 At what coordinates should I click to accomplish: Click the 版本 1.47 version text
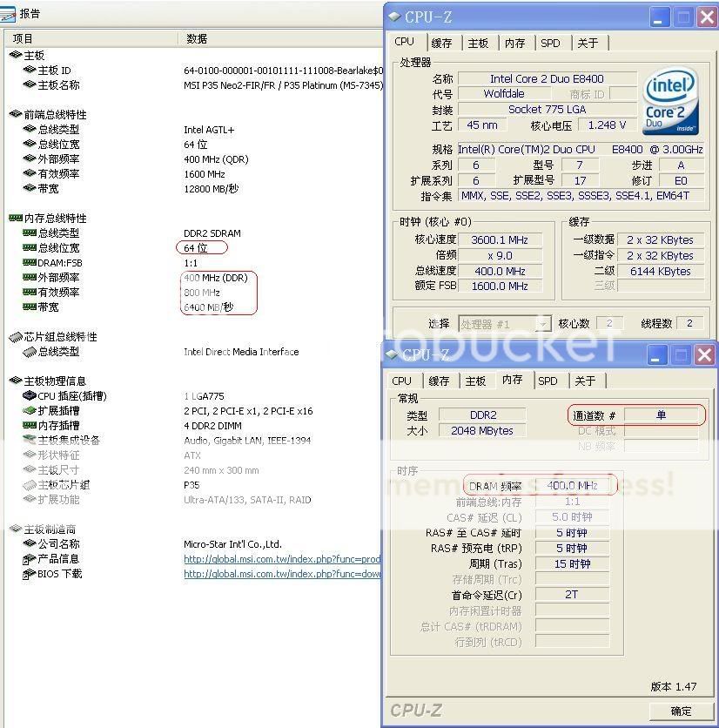point(674,687)
